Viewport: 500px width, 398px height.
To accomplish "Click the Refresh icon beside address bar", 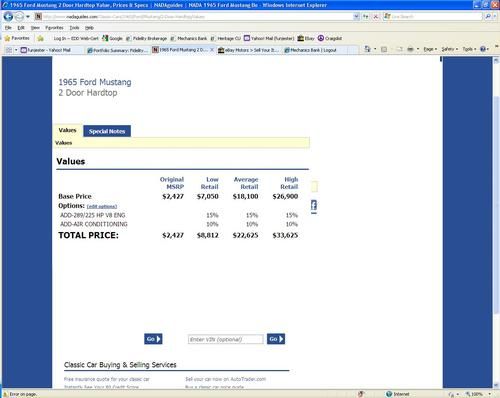I will click(x=366, y=16).
